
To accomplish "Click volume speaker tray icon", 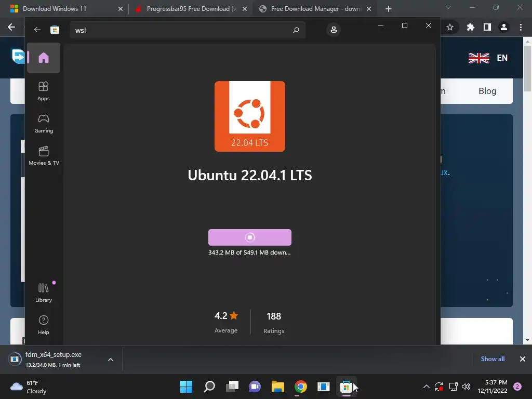I will pyautogui.click(x=466, y=387).
